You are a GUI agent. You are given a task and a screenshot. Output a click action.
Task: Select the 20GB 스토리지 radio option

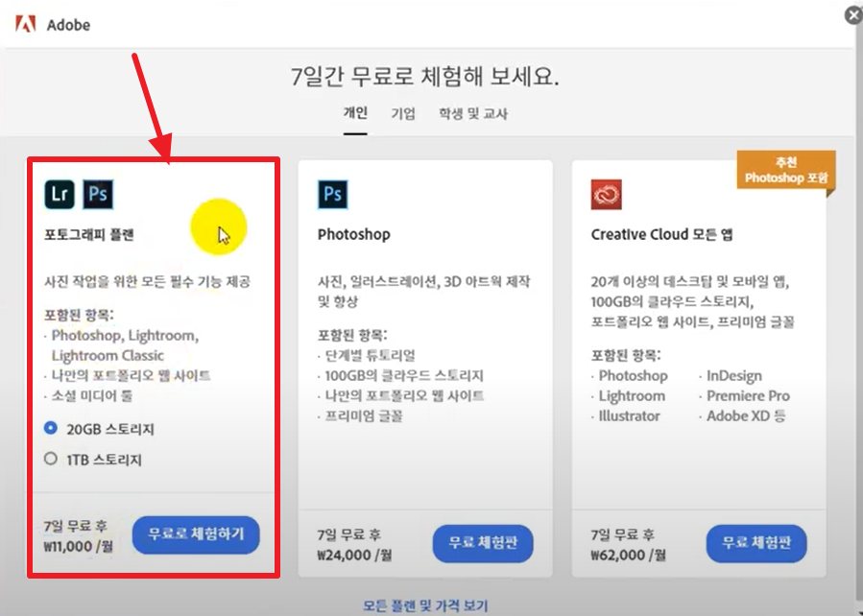[x=51, y=428]
